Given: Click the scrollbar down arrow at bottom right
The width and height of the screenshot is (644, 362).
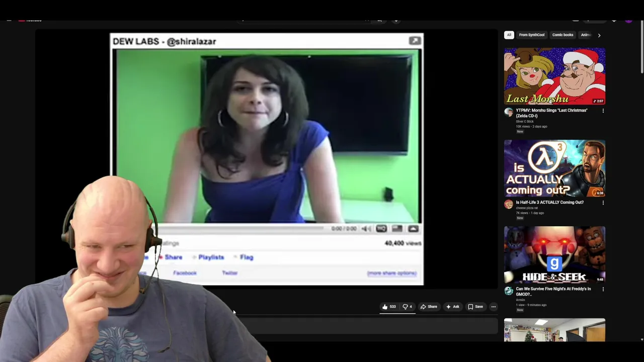Looking at the screenshot, I should [641, 340].
